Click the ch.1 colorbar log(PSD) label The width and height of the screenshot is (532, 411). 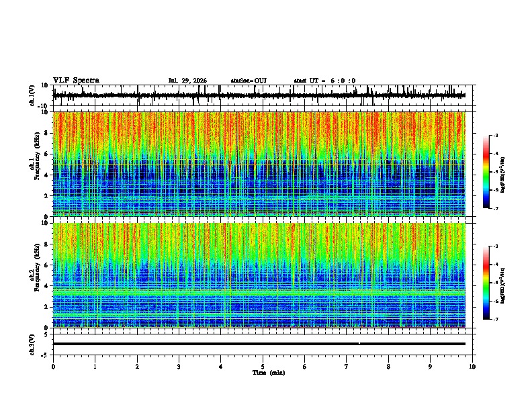(x=503, y=175)
